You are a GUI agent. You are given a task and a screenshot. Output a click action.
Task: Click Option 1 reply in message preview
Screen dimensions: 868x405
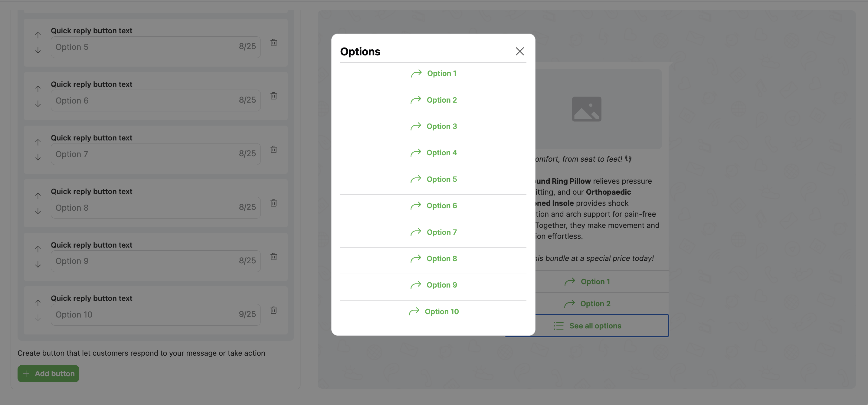pyautogui.click(x=595, y=282)
